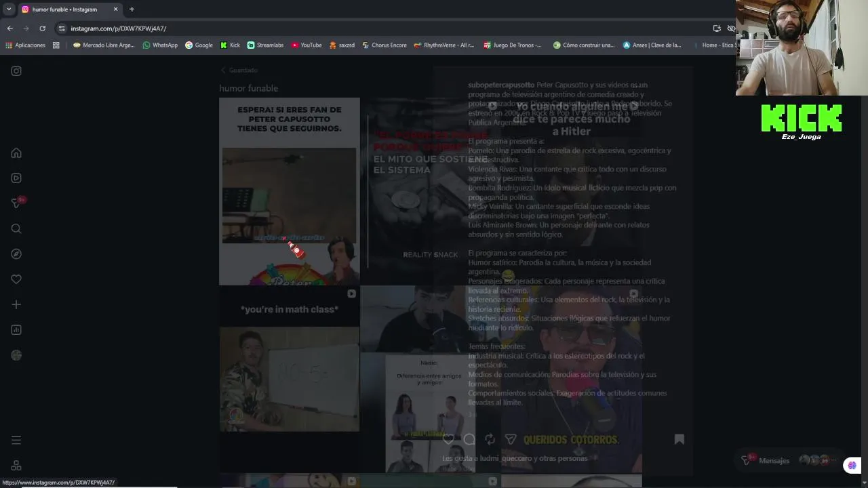Viewport: 868px width, 488px height.
Task: Open Instagram logo home link in sidebar
Action: (16, 70)
